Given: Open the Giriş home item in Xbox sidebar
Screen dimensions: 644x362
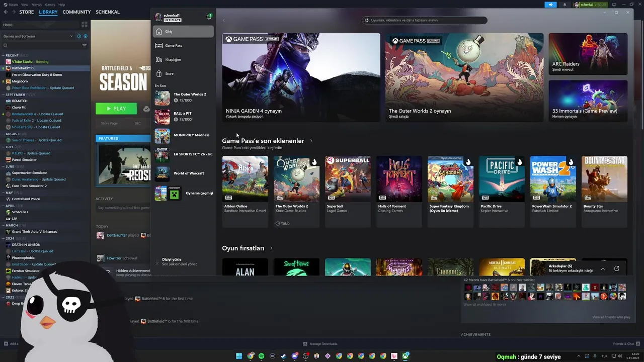Looking at the screenshot, I should click(x=183, y=32).
